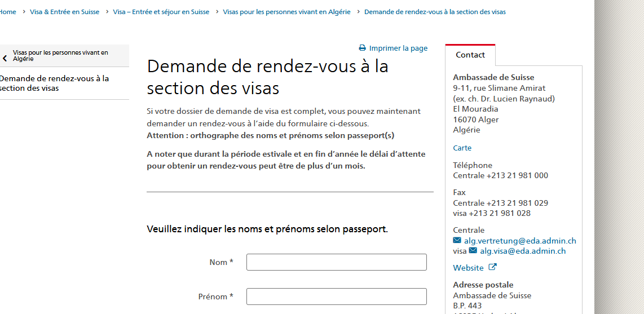Click the envelope icon before alg.visa email

(x=473, y=250)
